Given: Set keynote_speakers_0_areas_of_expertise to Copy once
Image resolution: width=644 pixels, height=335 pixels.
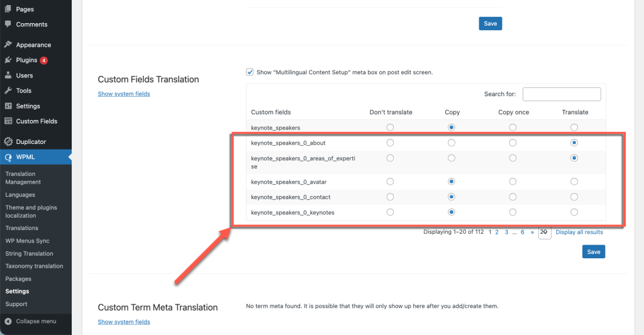Looking at the screenshot, I should click(513, 158).
